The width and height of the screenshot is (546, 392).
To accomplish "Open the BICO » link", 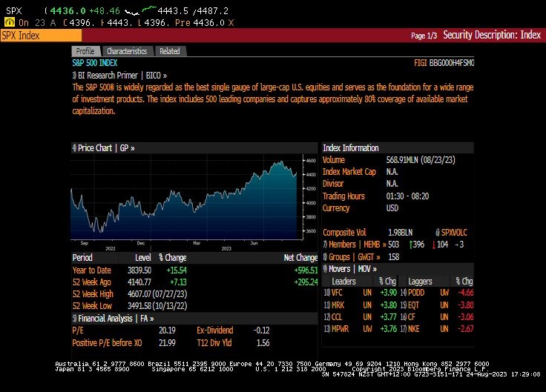I will 157,76.
